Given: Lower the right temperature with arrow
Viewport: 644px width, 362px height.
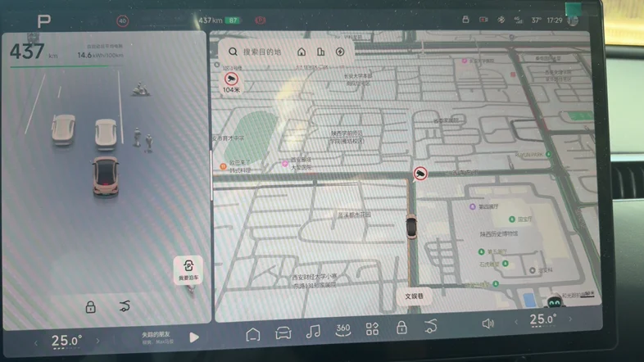Looking at the screenshot, I should click(516, 323).
